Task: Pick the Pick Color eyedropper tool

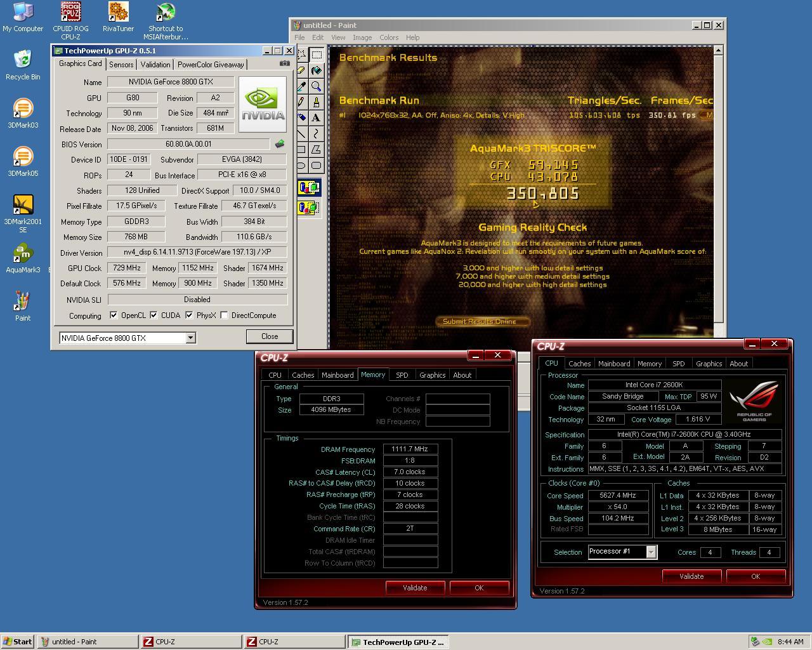Action: coord(302,86)
